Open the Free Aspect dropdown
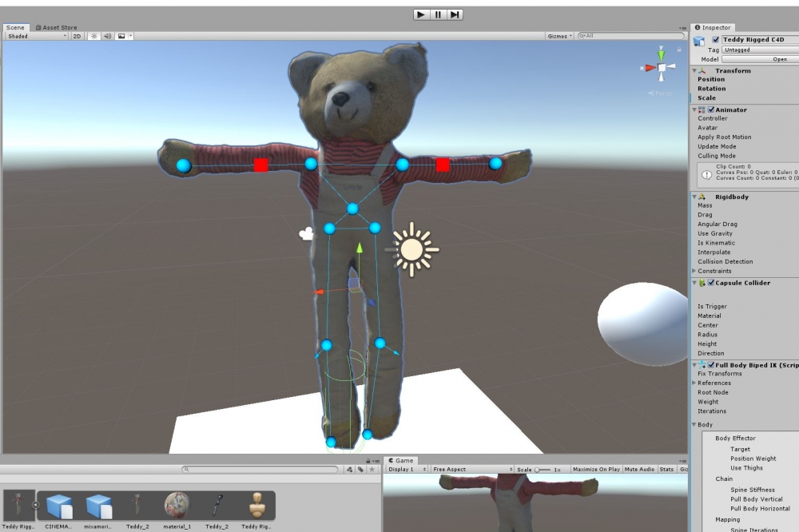The width and height of the screenshot is (799, 532). point(472,470)
